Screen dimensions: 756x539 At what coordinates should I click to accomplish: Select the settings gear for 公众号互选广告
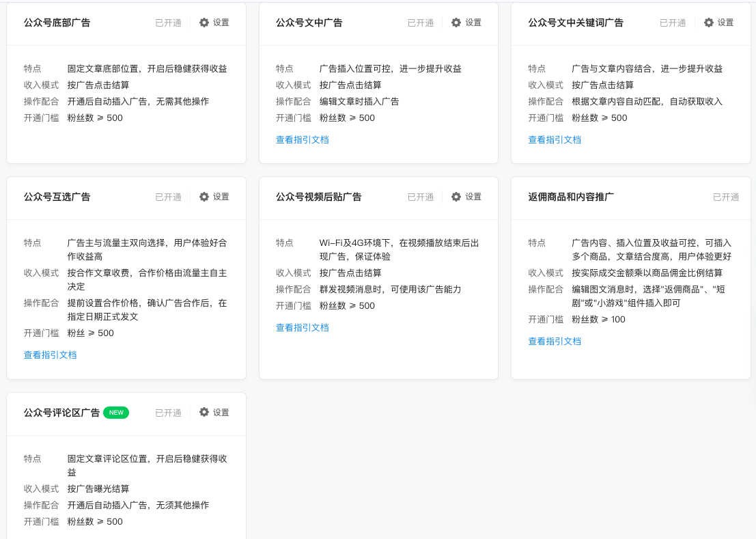coord(204,197)
